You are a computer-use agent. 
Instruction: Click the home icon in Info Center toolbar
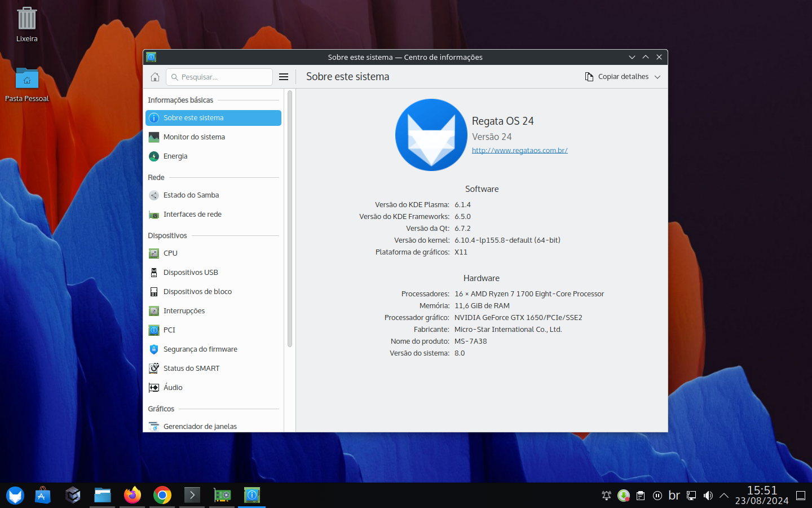(155, 77)
